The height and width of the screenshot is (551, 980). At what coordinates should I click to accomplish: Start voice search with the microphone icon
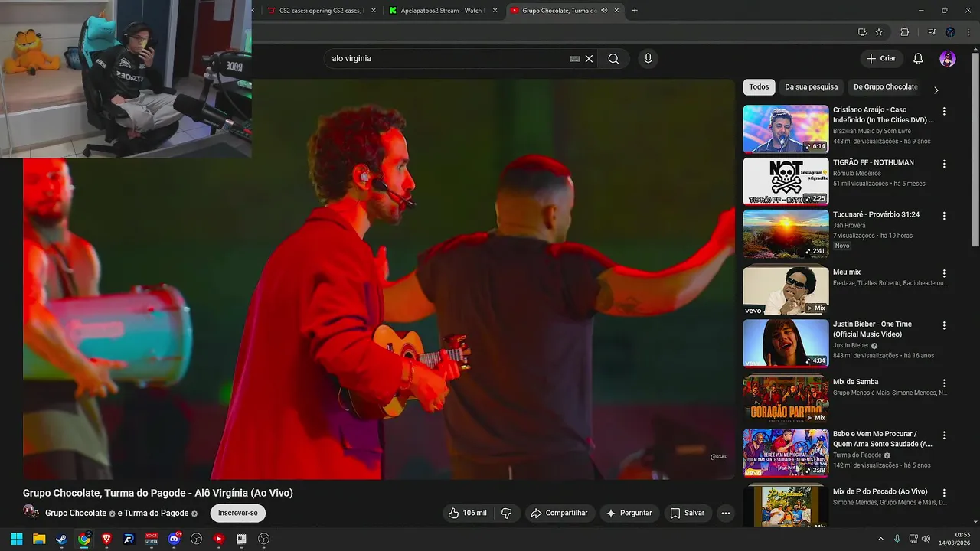[x=648, y=59]
